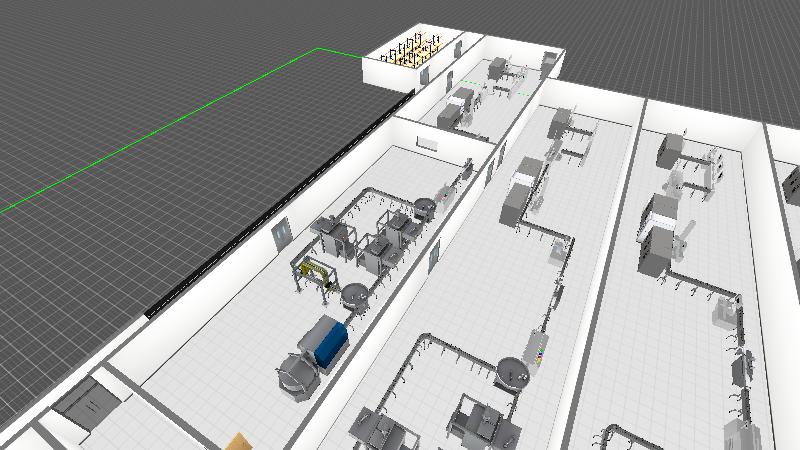Select the door on the left outer wall
The height and width of the screenshot is (450, 800).
click(282, 234)
